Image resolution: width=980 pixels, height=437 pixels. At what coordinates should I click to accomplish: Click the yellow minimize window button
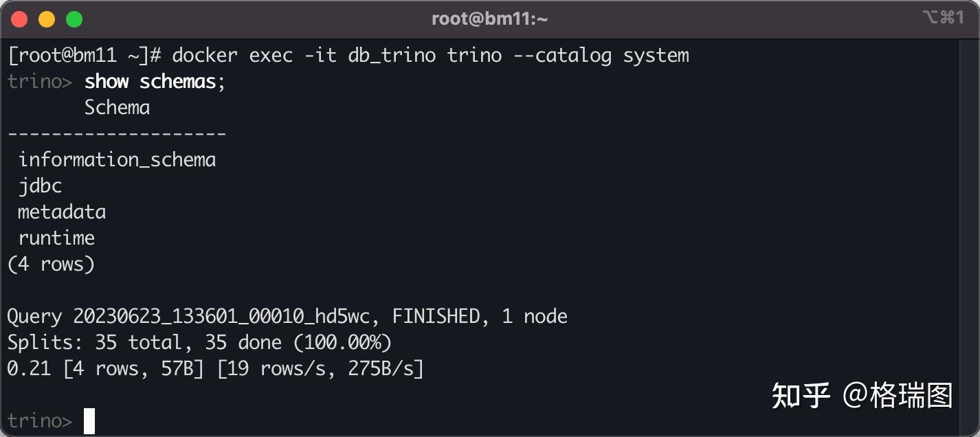pos(47,19)
